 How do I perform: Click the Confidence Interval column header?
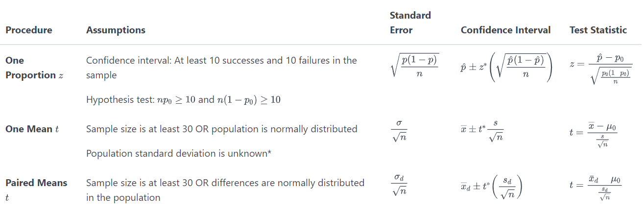click(x=505, y=30)
